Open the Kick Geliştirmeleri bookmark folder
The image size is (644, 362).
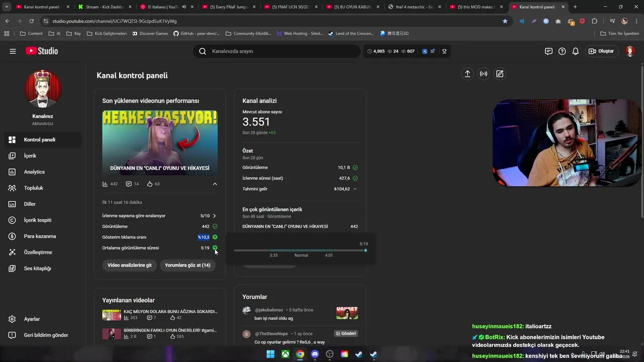[107, 34]
